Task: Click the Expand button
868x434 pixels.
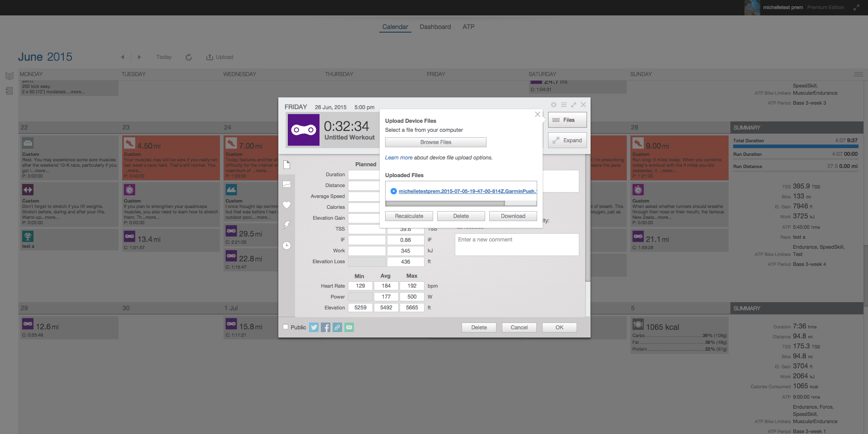Action: pyautogui.click(x=568, y=140)
